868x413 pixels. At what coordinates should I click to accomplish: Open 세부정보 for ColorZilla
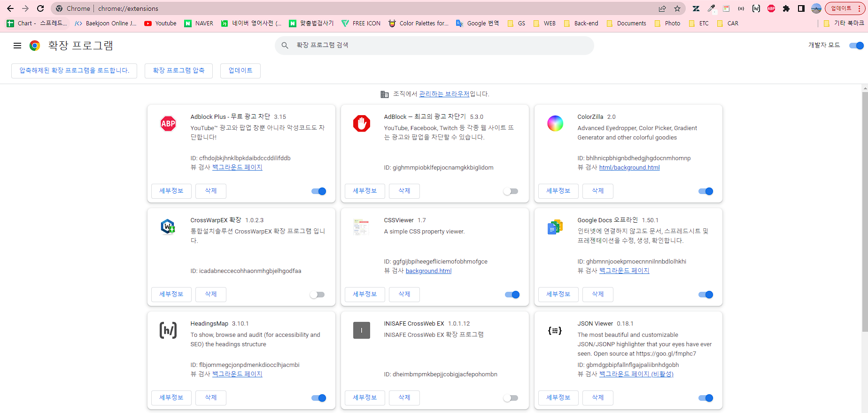(558, 191)
